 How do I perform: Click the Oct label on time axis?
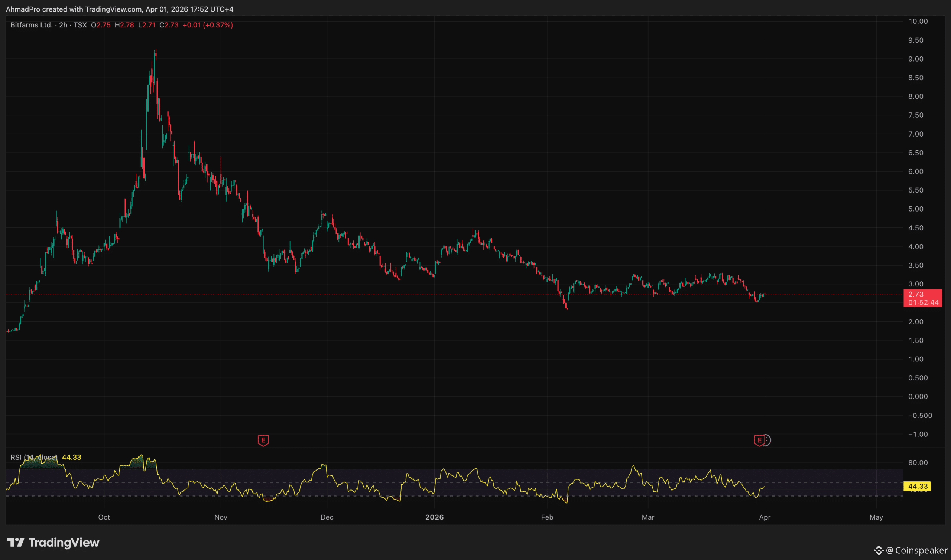[x=104, y=517]
